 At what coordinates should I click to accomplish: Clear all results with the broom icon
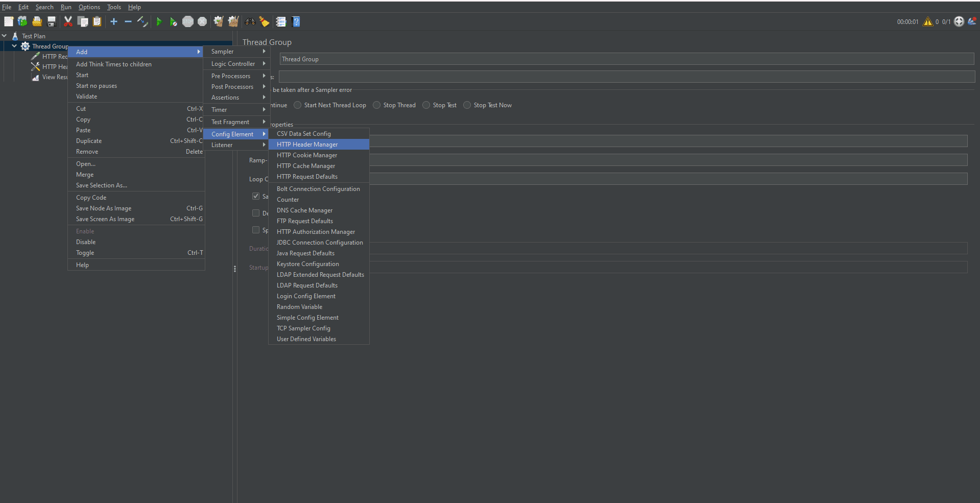264,21
